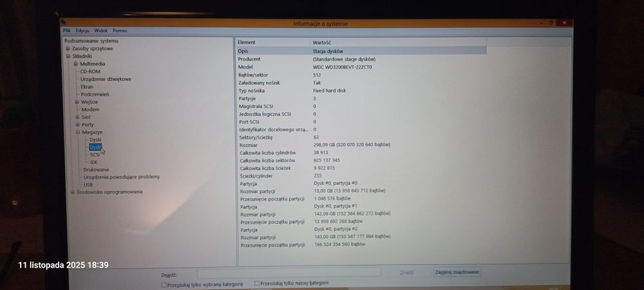Screen dimensions: 644x290
Task: Close the Informacje o systemie window
Action: pos(565,23)
